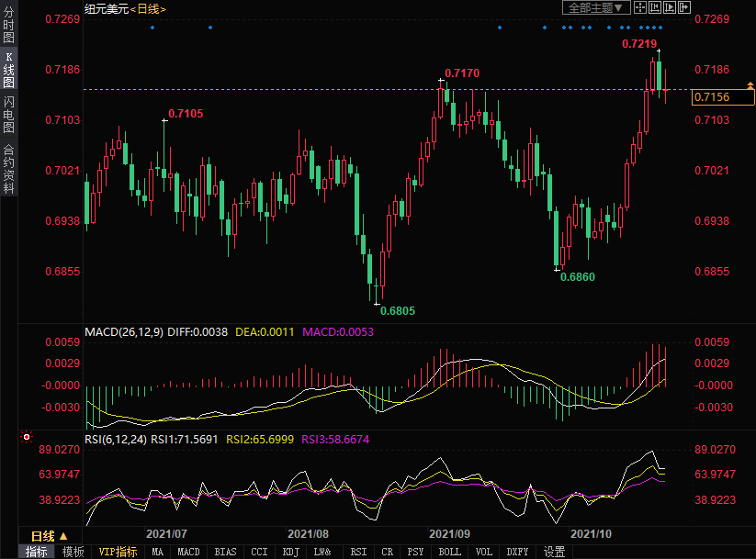This screenshot has height=559, width=756.
Task: Click the first blue news dot above chart
Action: pyautogui.click(x=152, y=28)
